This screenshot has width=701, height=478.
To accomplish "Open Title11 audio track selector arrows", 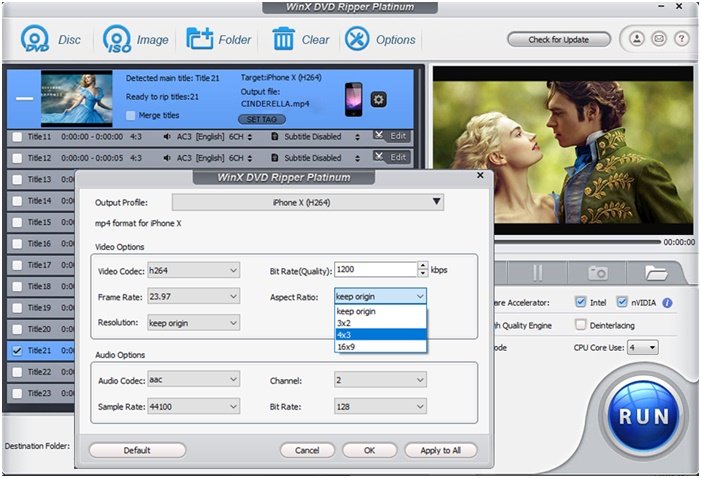I will point(249,137).
